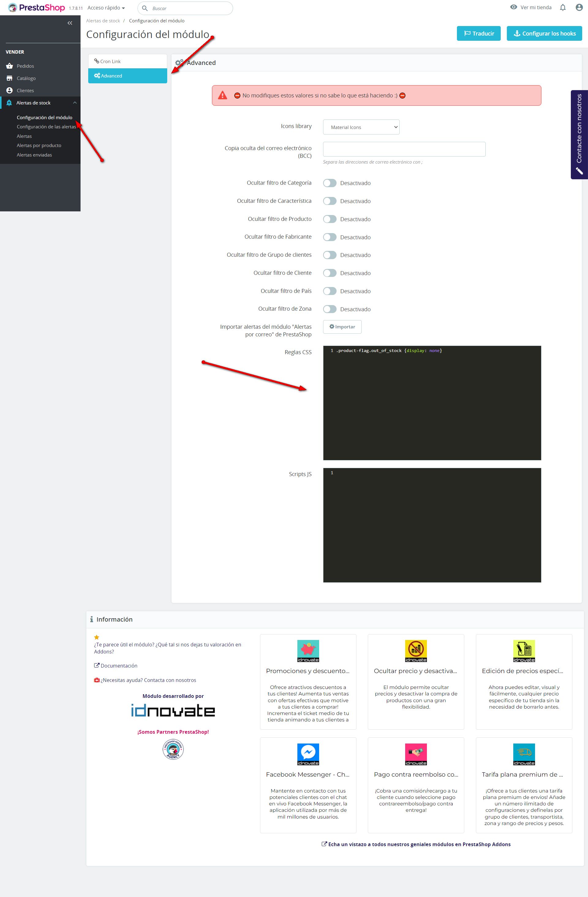Open Alertas por producto submenu item
Screen dimensions: 588x897
tap(39, 146)
